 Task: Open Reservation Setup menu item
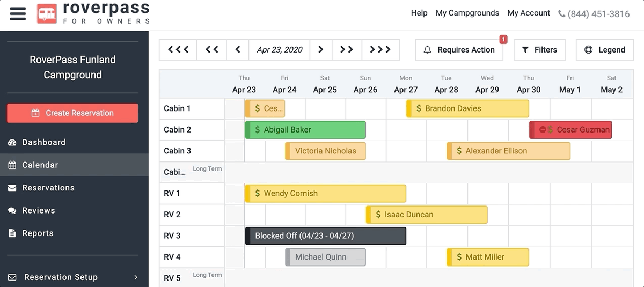click(74, 277)
